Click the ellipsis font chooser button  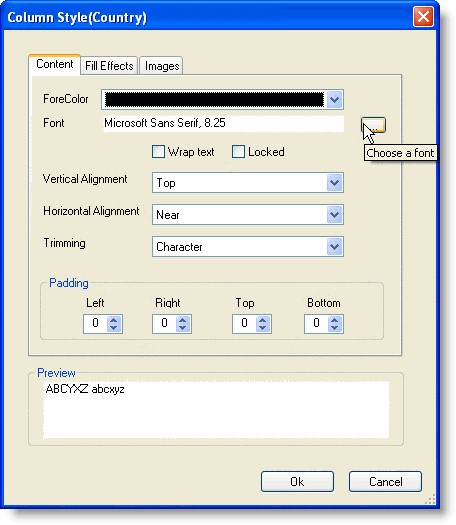373,125
